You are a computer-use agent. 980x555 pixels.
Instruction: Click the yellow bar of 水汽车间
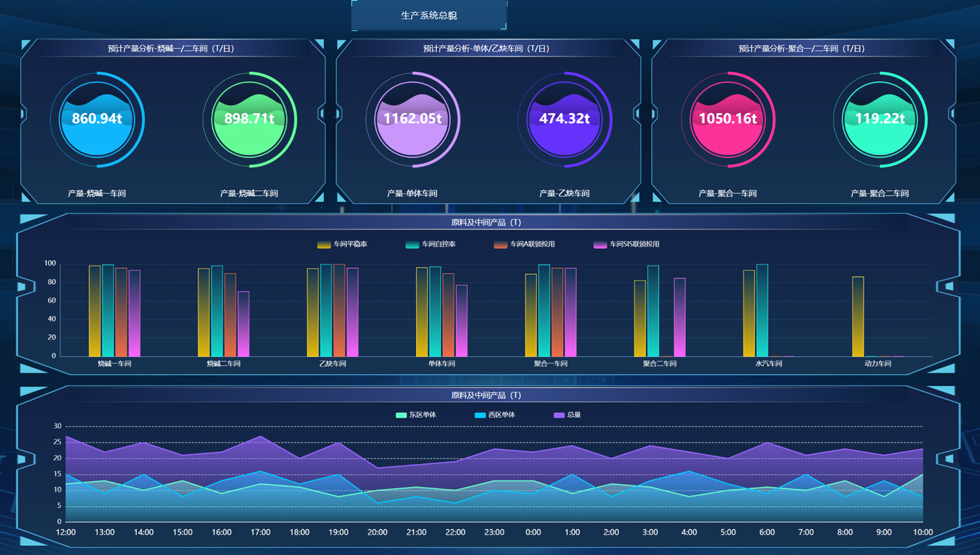coord(749,313)
